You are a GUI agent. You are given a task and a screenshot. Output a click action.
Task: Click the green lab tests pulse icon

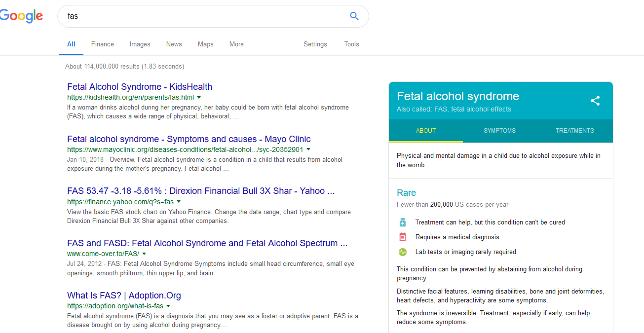402,252
